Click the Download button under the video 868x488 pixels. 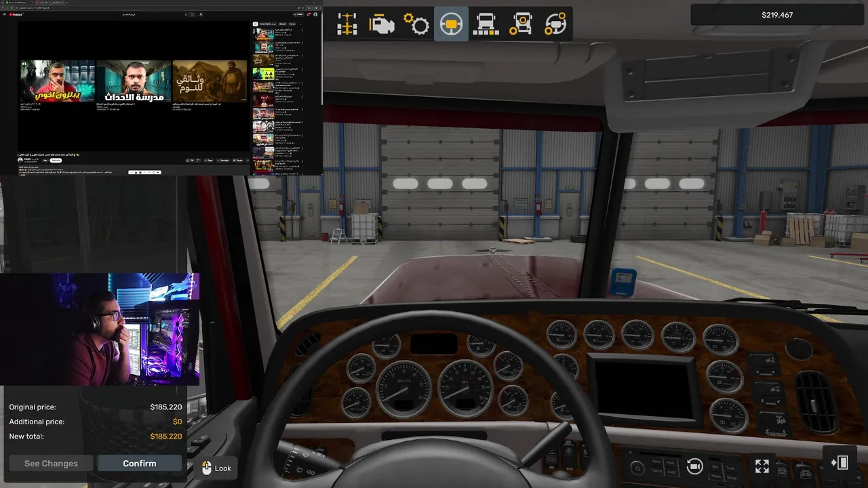coord(223,161)
